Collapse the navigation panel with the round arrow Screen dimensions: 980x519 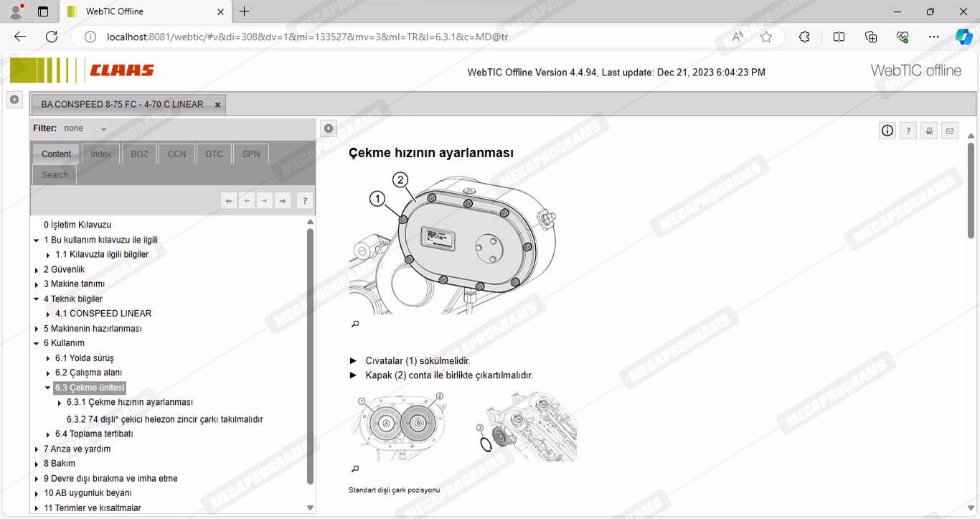tap(329, 128)
